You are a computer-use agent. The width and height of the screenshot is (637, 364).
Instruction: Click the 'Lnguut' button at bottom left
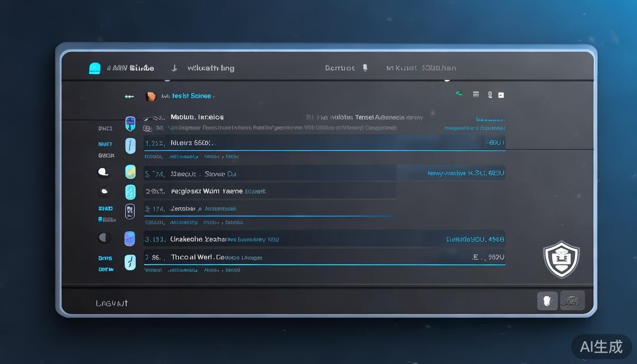pyautogui.click(x=112, y=303)
